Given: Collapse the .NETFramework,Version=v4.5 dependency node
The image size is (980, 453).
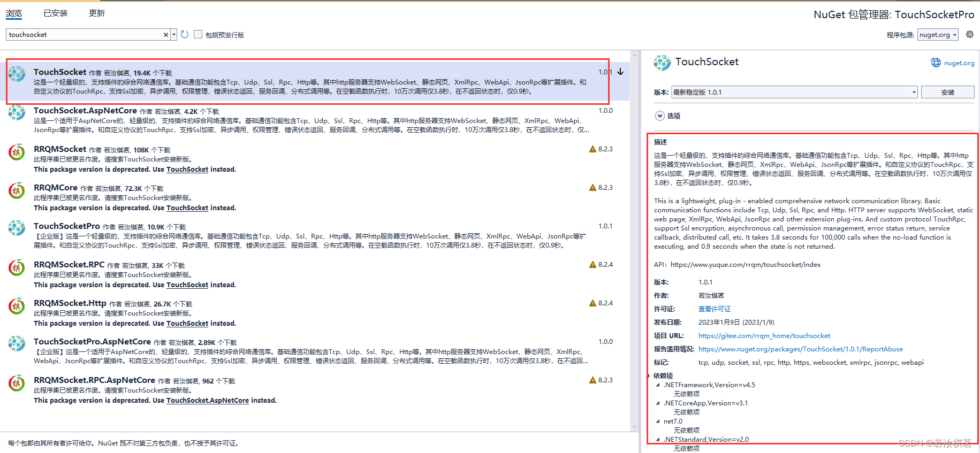Looking at the screenshot, I should 658,385.
